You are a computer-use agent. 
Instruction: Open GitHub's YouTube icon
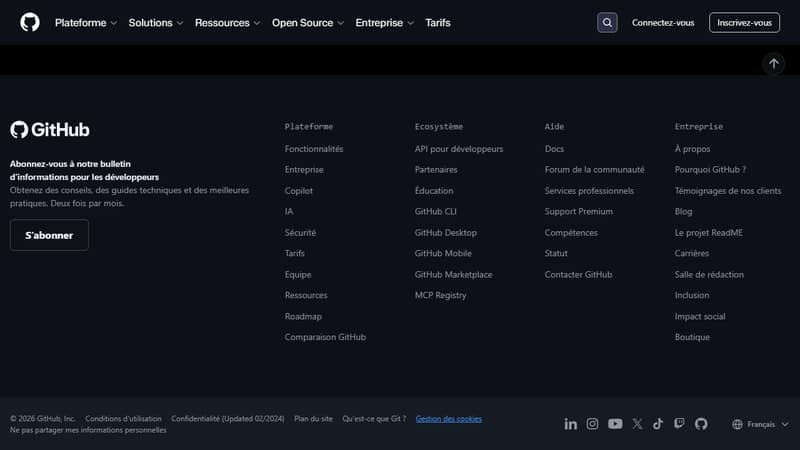[x=615, y=424]
